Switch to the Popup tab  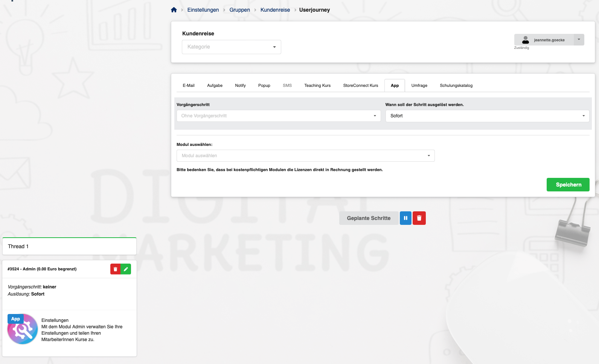[264, 85]
